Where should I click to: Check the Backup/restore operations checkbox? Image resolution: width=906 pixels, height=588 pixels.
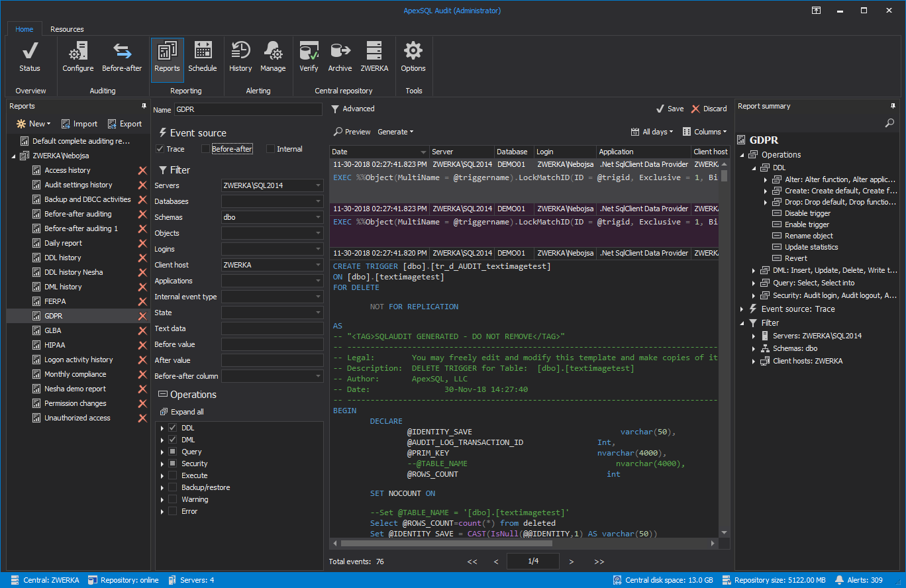[x=173, y=487]
